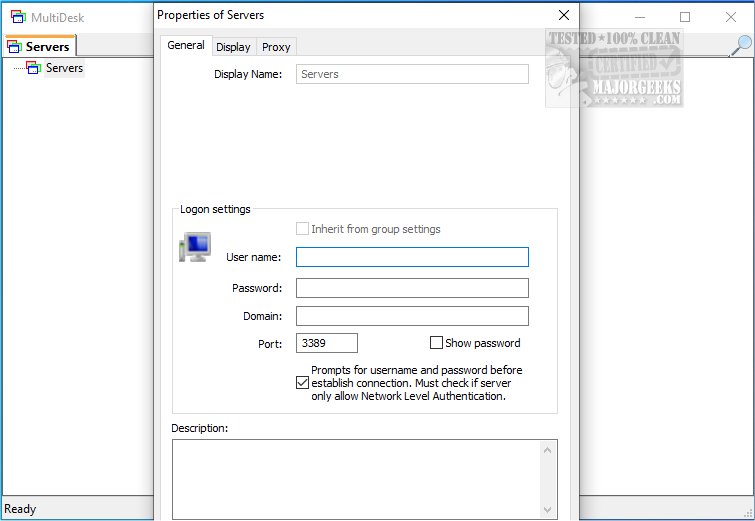Select the Servers group icon in tree
The height and width of the screenshot is (521, 755).
click(33, 68)
